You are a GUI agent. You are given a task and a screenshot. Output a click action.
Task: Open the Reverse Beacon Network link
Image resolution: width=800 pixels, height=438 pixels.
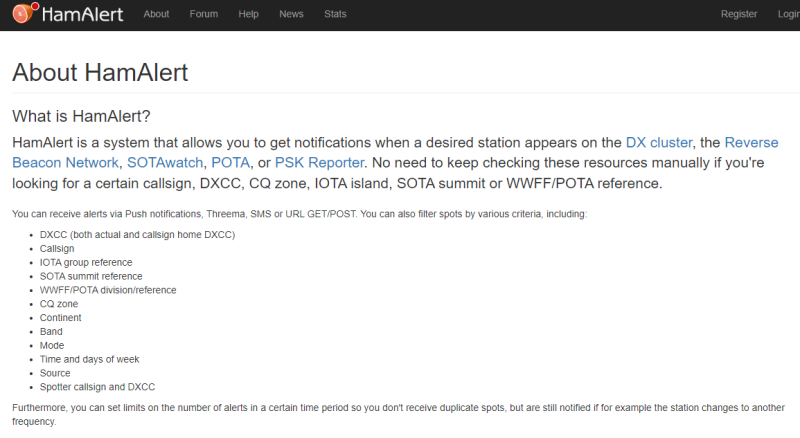pos(751,143)
